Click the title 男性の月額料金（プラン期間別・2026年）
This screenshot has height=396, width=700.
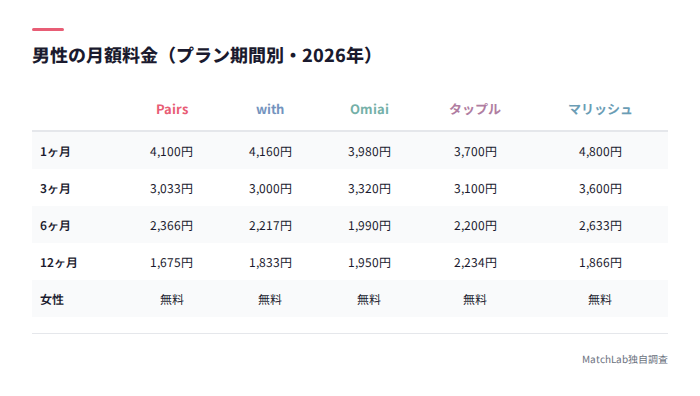point(202,56)
